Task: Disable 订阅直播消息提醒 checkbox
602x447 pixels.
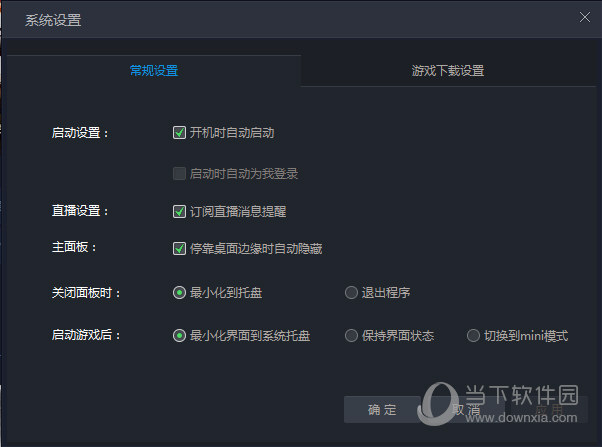Action: click(x=179, y=211)
